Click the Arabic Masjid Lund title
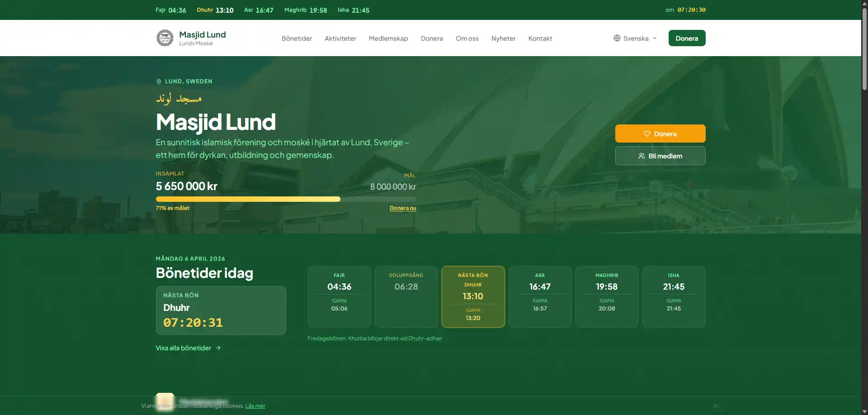 [x=179, y=99]
